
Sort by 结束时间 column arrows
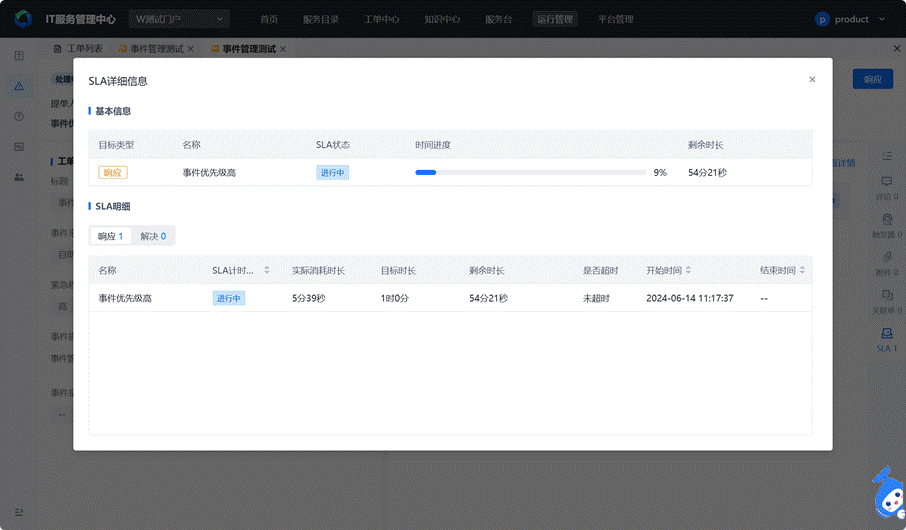point(802,270)
